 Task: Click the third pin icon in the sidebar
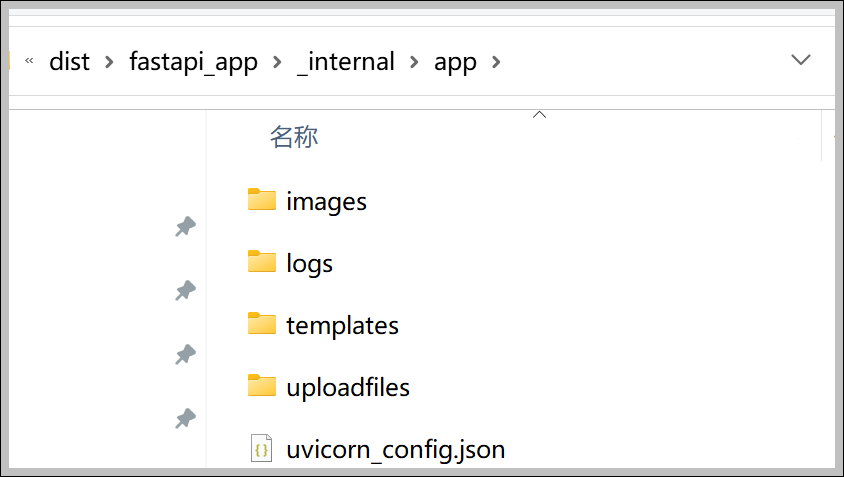(186, 355)
